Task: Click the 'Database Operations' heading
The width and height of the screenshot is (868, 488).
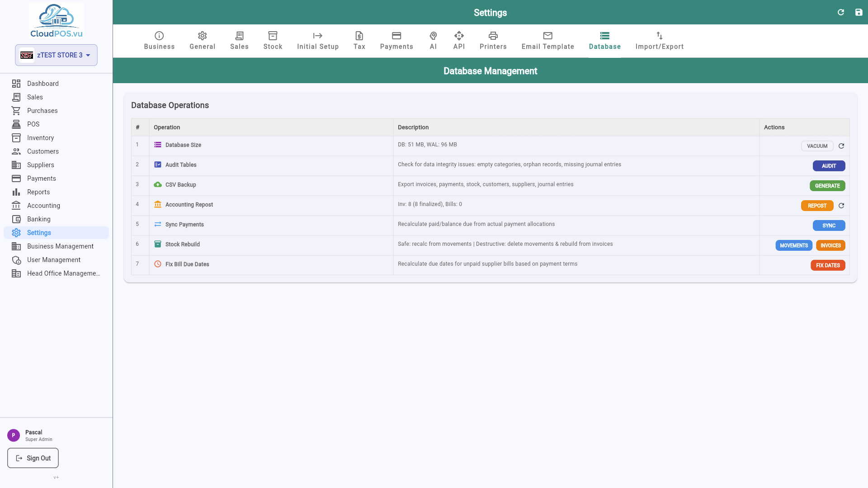Action: (170, 105)
